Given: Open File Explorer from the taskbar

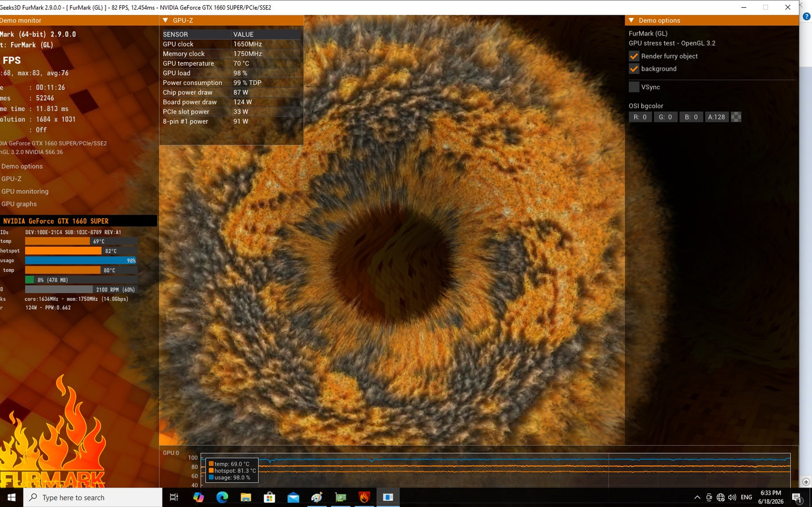Looking at the screenshot, I should [x=246, y=497].
